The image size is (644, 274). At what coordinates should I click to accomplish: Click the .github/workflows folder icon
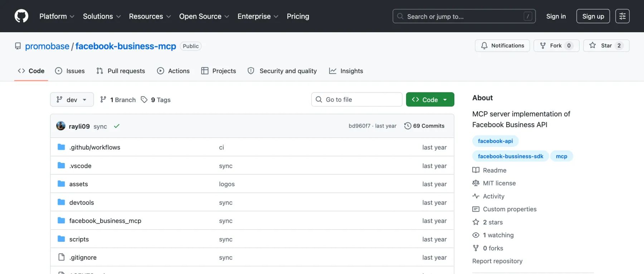click(x=61, y=147)
